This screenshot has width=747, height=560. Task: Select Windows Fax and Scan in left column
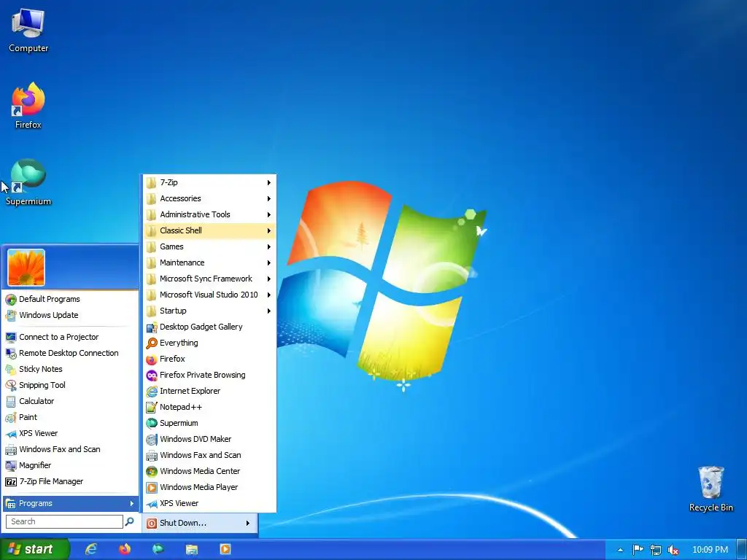70,449
